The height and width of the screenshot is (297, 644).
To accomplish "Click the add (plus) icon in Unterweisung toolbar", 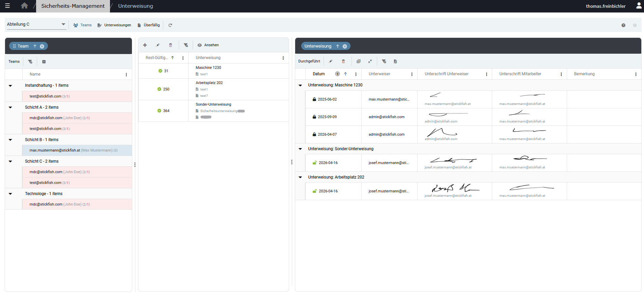I will [145, 45].
